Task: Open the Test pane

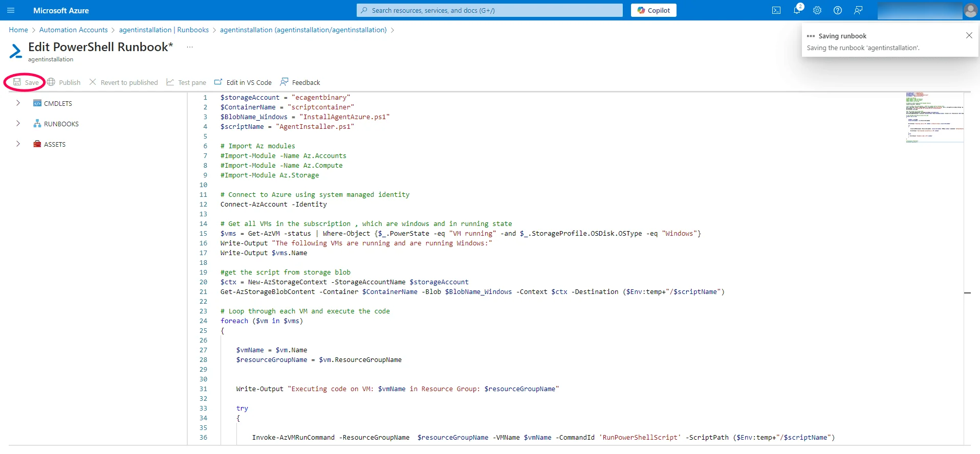Action: click(186, 82)
